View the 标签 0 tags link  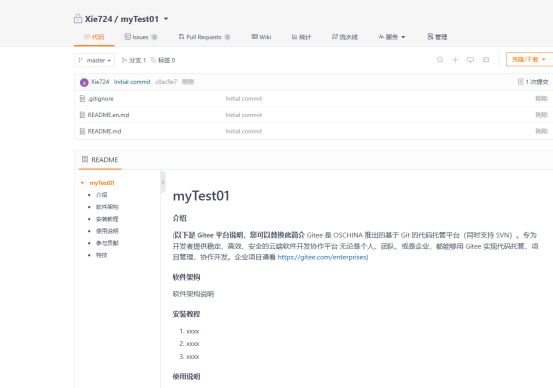click(163, 60)
